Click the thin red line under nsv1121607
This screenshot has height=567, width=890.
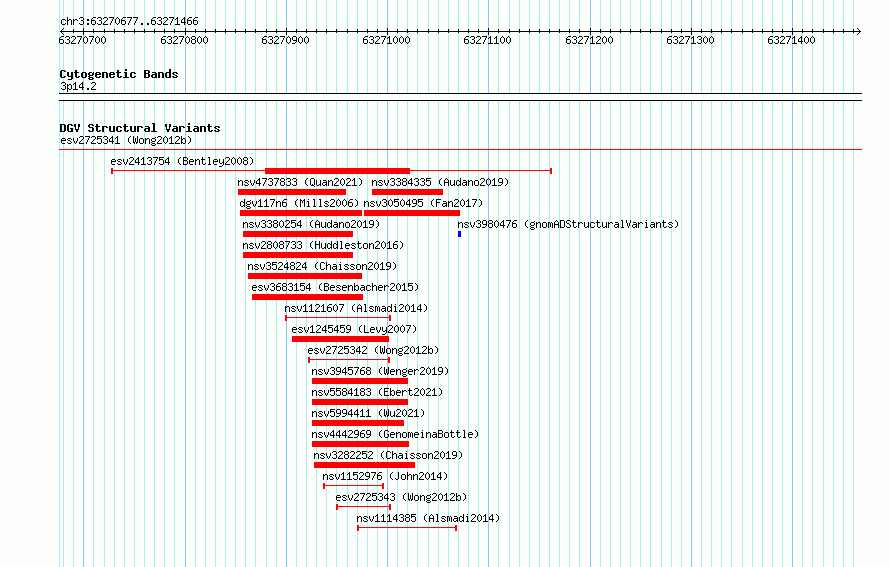tap(338, 318)
